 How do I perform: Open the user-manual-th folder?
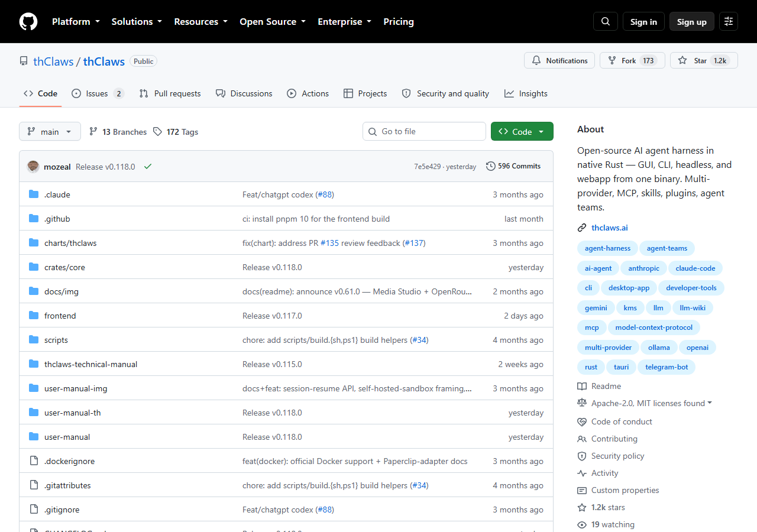tap(73, 413)
